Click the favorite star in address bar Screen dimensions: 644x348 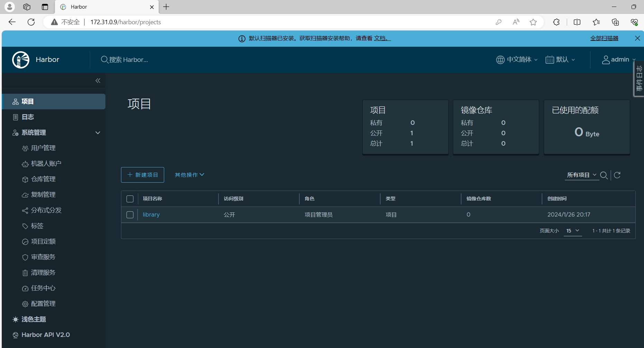(533, 22)
